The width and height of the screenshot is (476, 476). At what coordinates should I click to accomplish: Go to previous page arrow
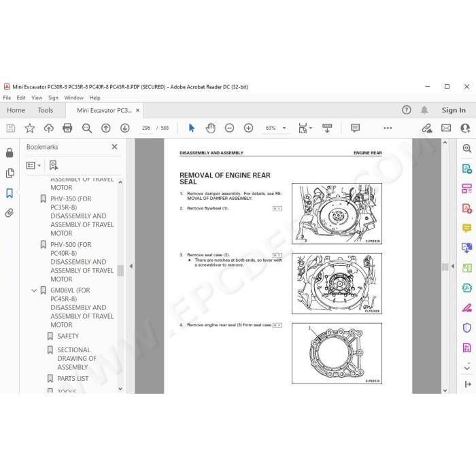[105, 128]
